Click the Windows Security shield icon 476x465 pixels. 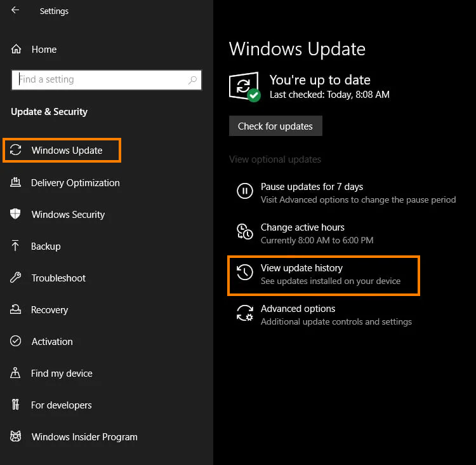[x=15, y=214]
